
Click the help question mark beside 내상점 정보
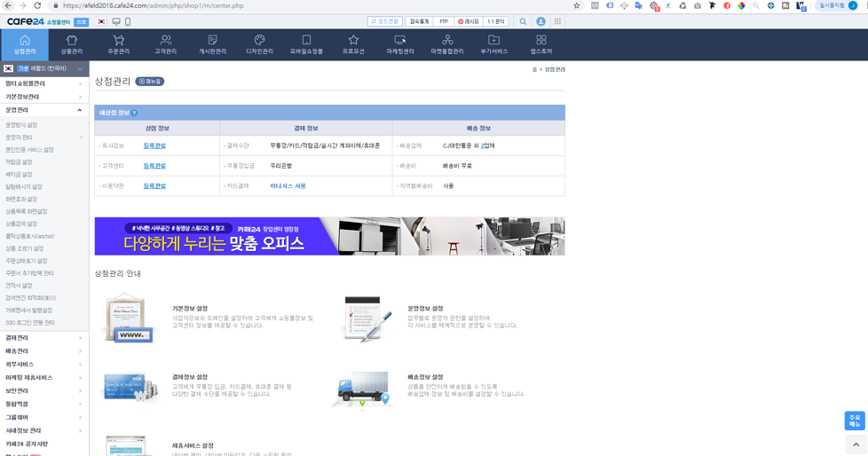(x=134, y=113)
